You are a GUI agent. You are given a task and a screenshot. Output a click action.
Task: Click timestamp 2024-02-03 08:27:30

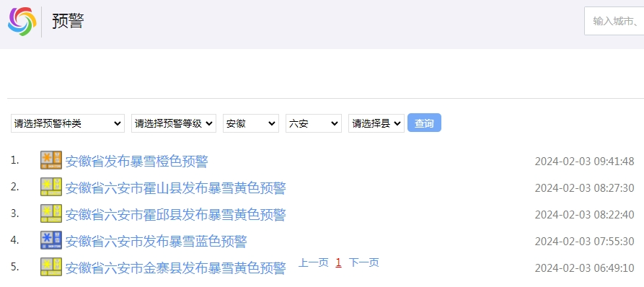(x=584, y=188)
